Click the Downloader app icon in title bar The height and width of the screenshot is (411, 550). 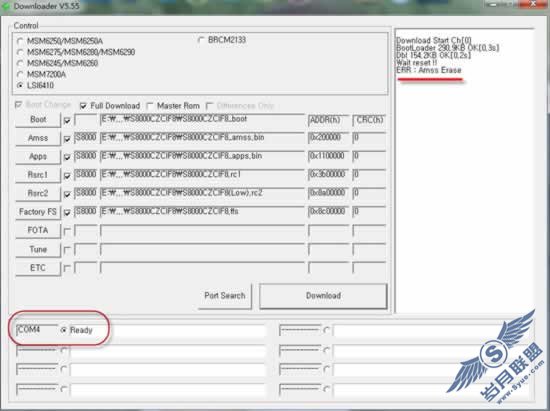(x=6, y=6)
